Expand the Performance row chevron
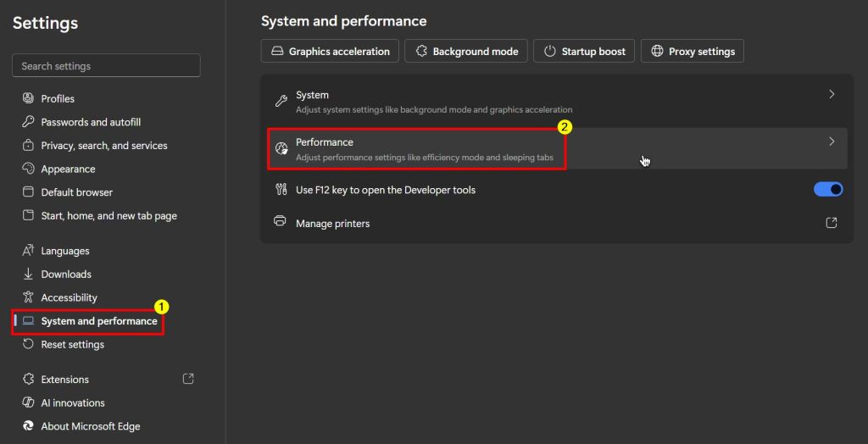 tap(832, 142)
